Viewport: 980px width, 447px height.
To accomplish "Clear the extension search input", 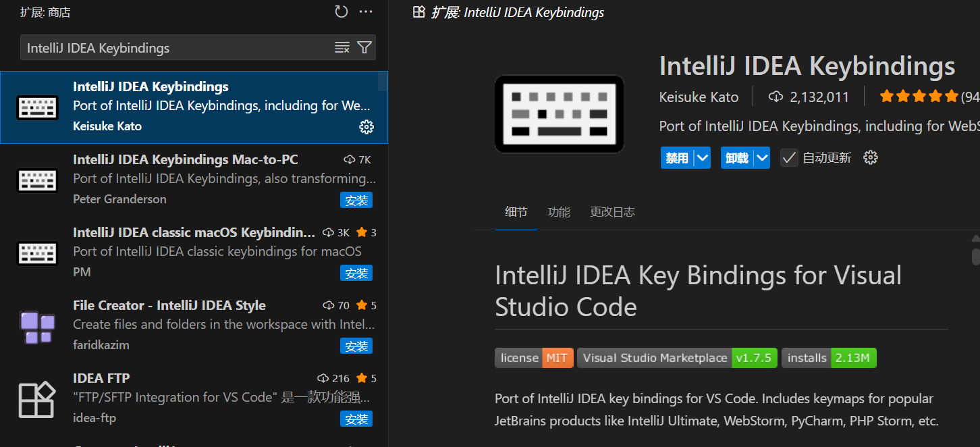I will (342, 47).
